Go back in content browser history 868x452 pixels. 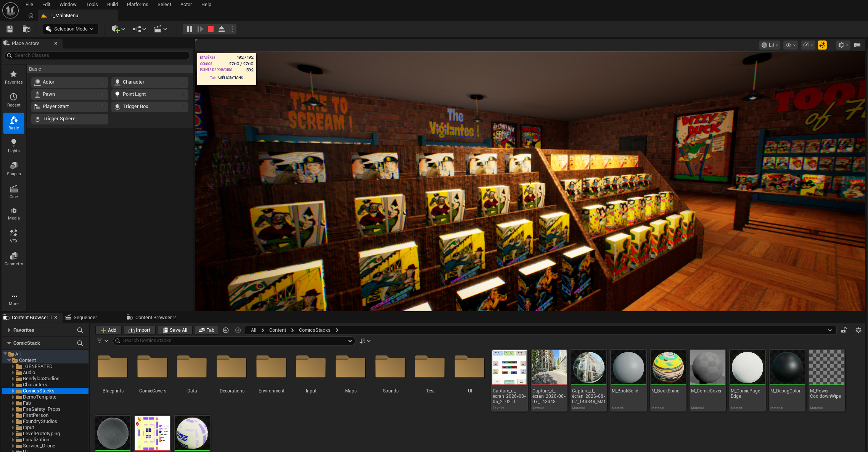(x=226, y=330)
